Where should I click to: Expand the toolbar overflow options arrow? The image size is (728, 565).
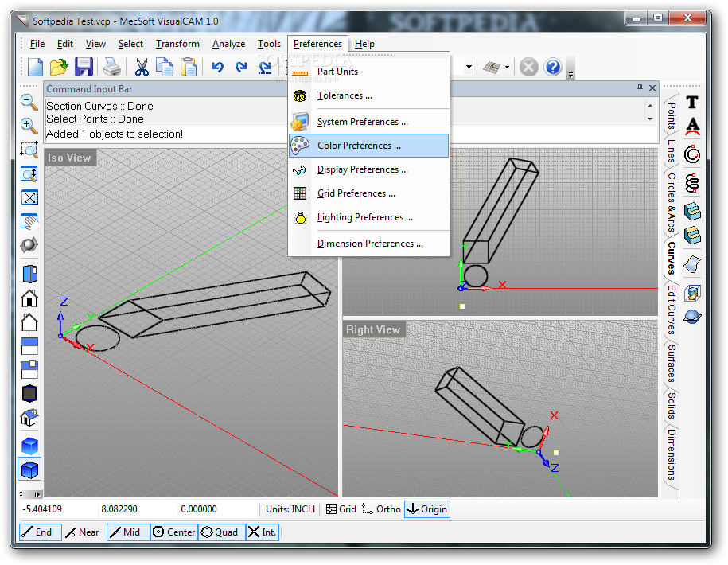click(x=571, y=74)
